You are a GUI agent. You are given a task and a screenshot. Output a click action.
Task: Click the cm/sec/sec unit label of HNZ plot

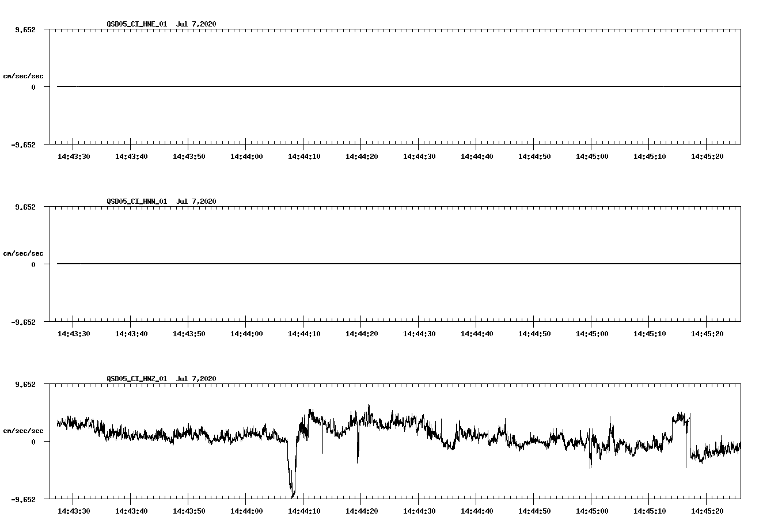click(23, 431)
